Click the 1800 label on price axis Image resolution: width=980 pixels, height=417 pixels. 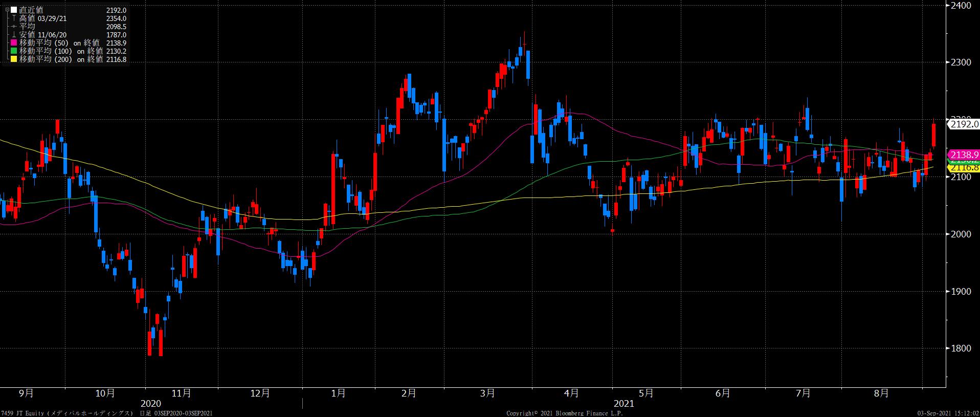tap(961, 348)
